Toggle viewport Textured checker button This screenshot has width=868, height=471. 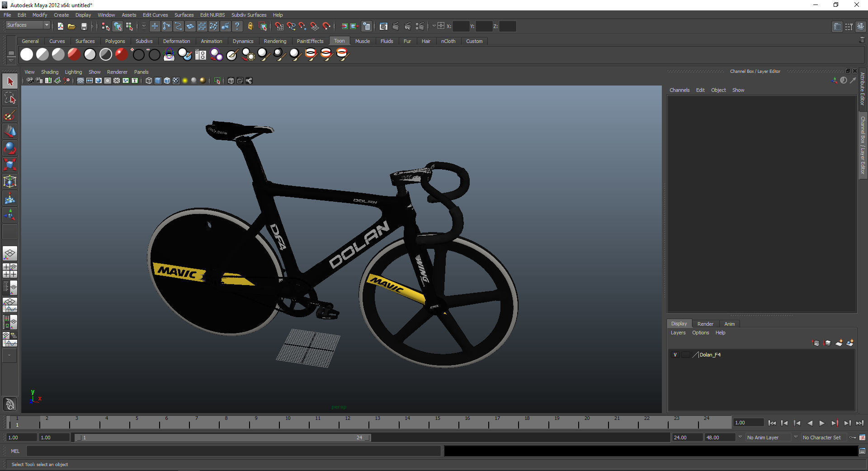(176, 81)
